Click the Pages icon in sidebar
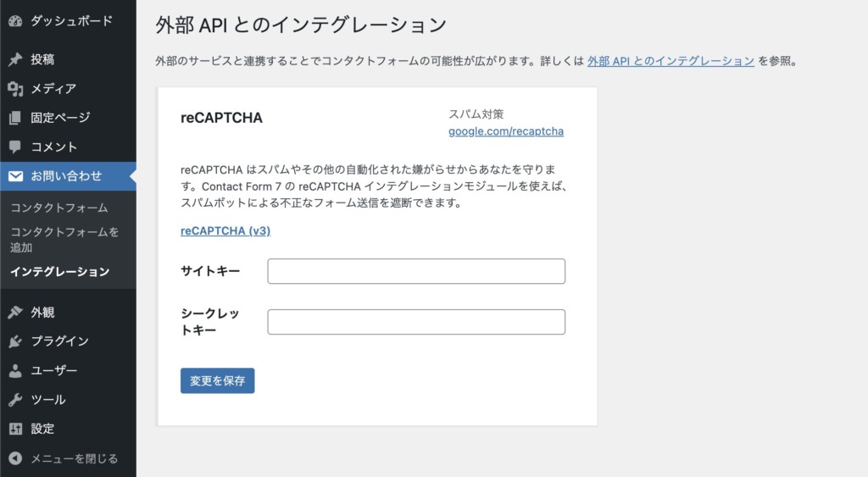Viewport: 868px width, 477px height. coord(15,118)
